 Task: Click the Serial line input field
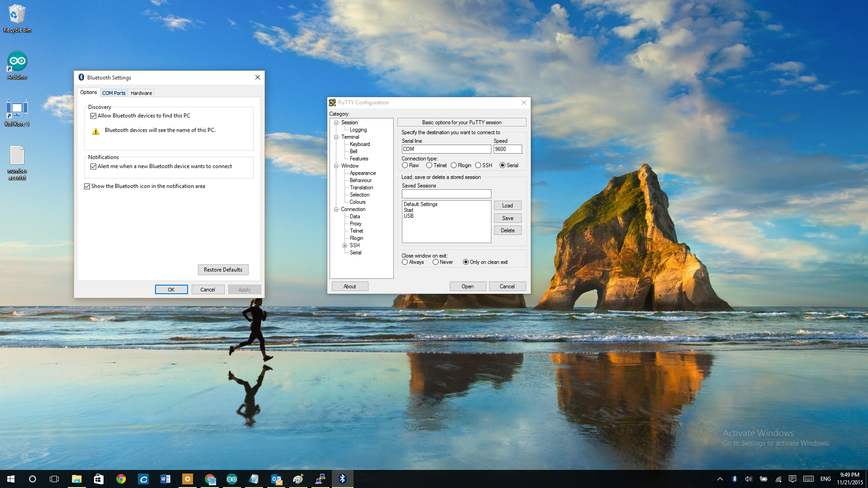coord(446,149)
